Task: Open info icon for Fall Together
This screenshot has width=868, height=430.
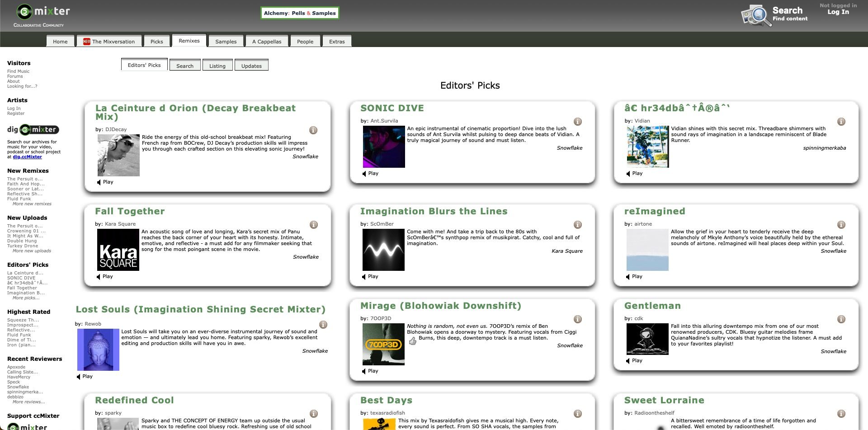Action: click(x=314, y=225)
